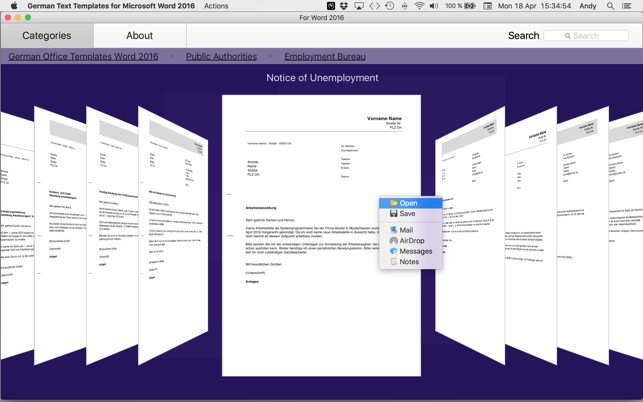Screen dimensions: 643x402
Task: Open the Apple menu
Action: (x=14, y=6)
